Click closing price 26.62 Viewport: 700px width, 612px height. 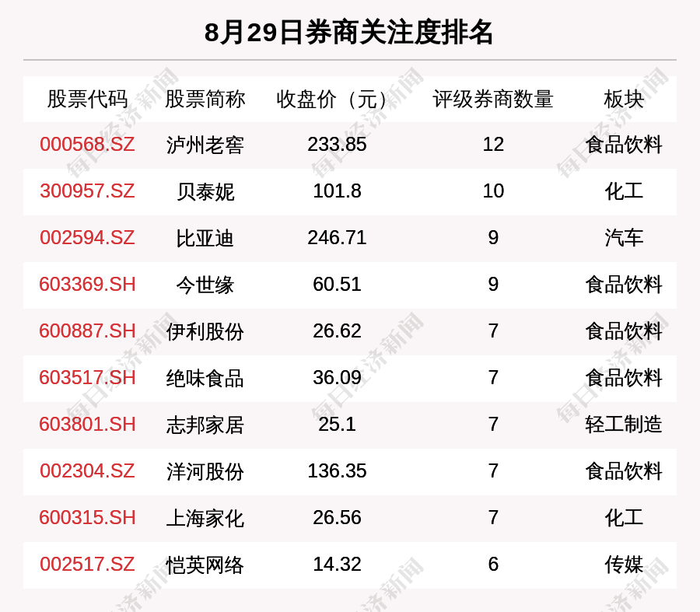coord(337,331)
